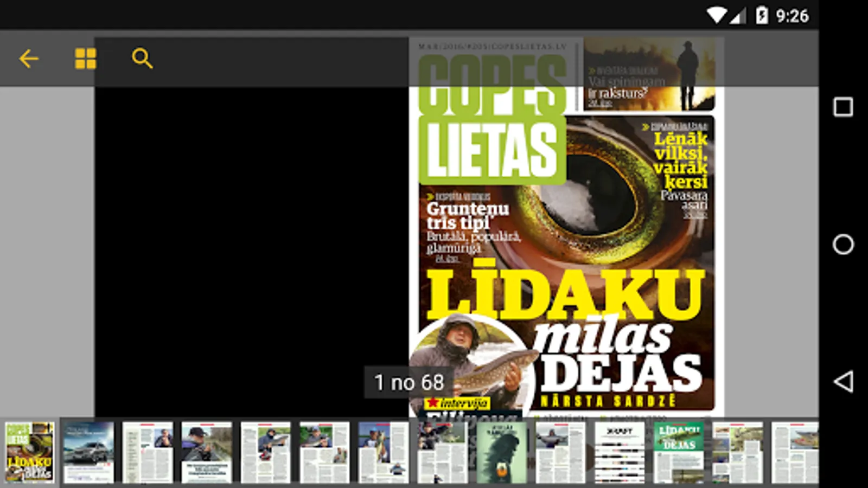
Task: Open the car advertisement page thumbnail
Action: (x=89, y=453)
